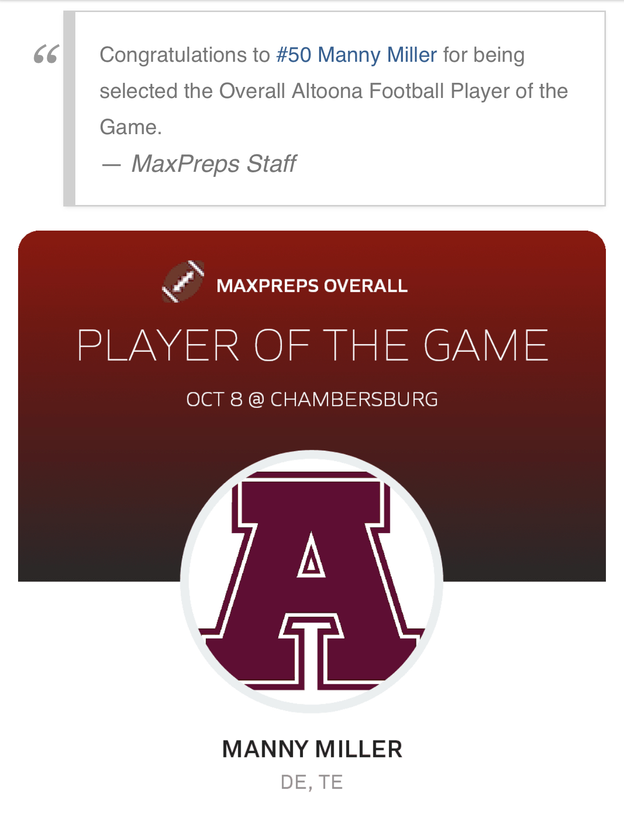Click the DE, TE position text
Viewport: 624px width, 840px height.
click(312, 782)
